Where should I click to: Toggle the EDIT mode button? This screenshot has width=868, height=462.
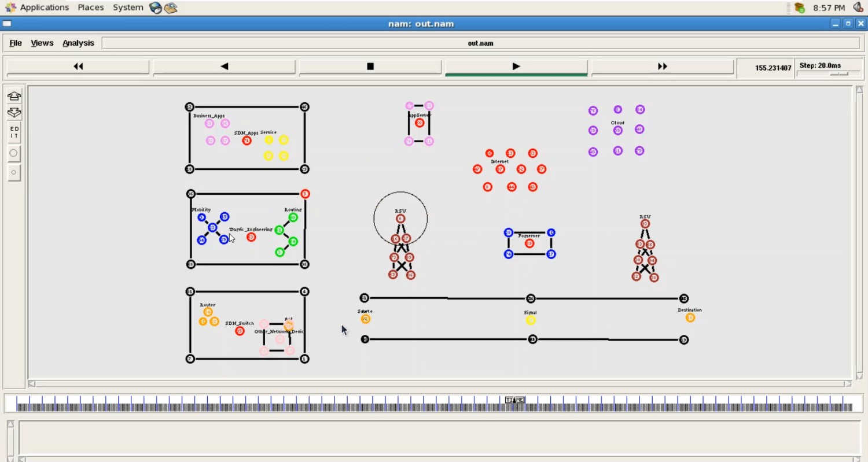[x=14, y=132]
